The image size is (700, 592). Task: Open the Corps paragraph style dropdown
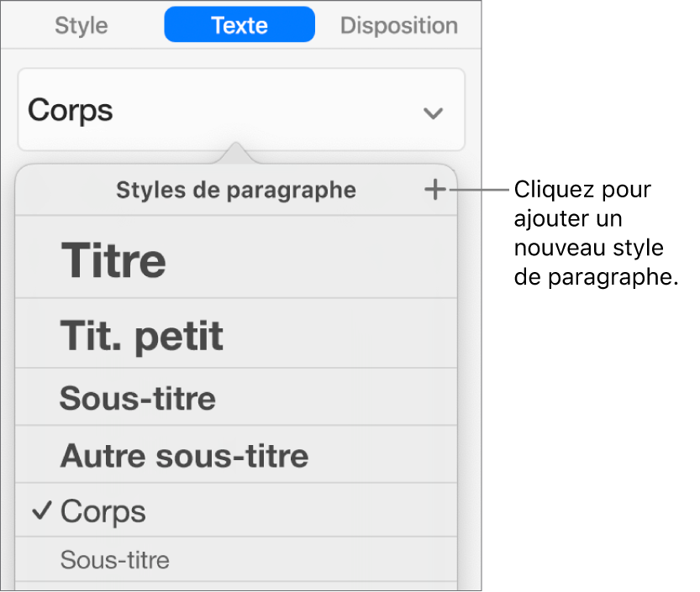coord(241,110)
